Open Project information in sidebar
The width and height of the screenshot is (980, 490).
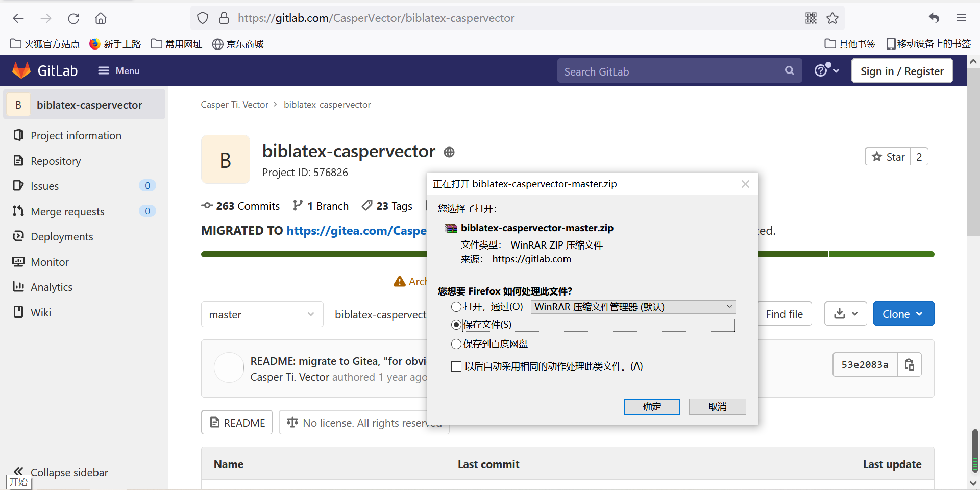[76, 135]
